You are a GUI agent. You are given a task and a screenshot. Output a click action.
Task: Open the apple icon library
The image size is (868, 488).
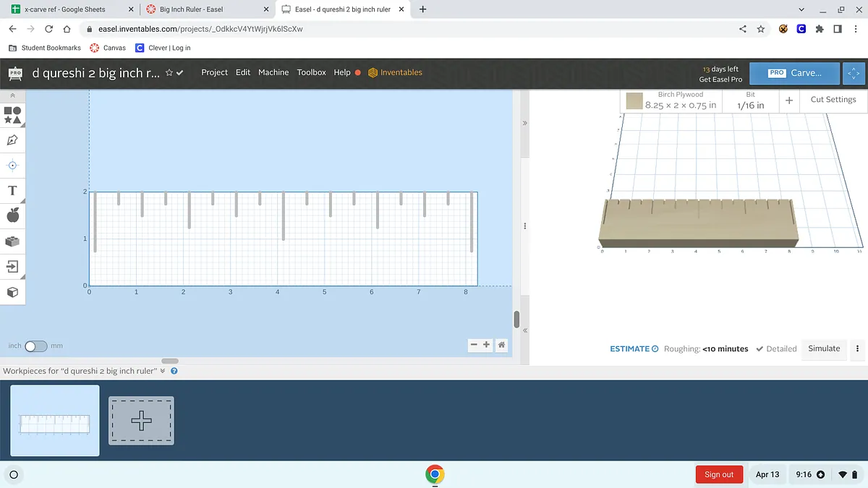(12, 215)
